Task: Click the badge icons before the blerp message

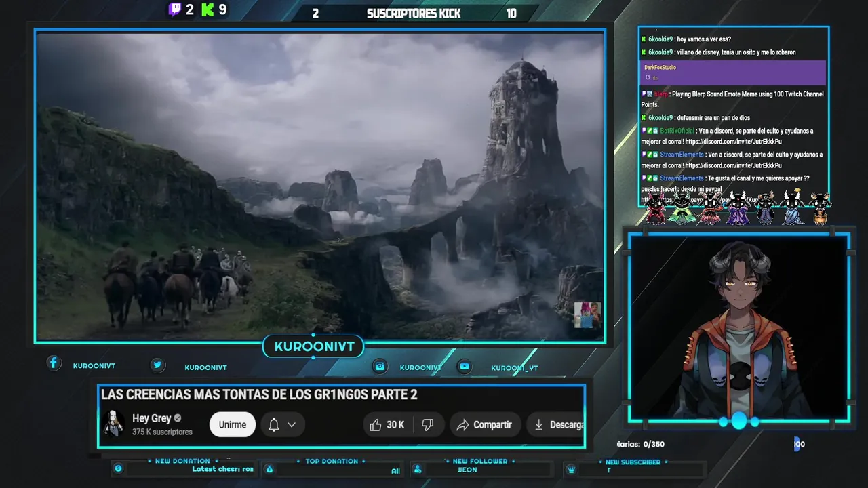Action: (x=647, y=94)
